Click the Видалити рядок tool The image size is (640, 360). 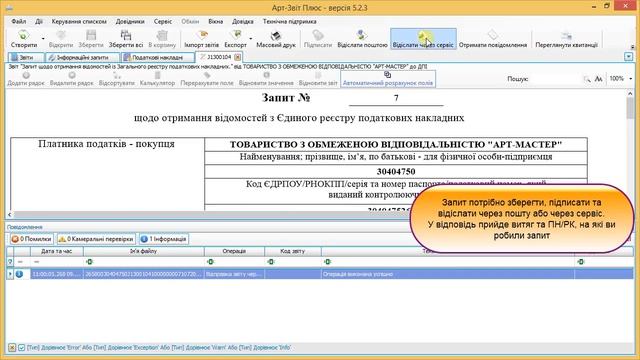pyautogui.click(x=71, y=79)
